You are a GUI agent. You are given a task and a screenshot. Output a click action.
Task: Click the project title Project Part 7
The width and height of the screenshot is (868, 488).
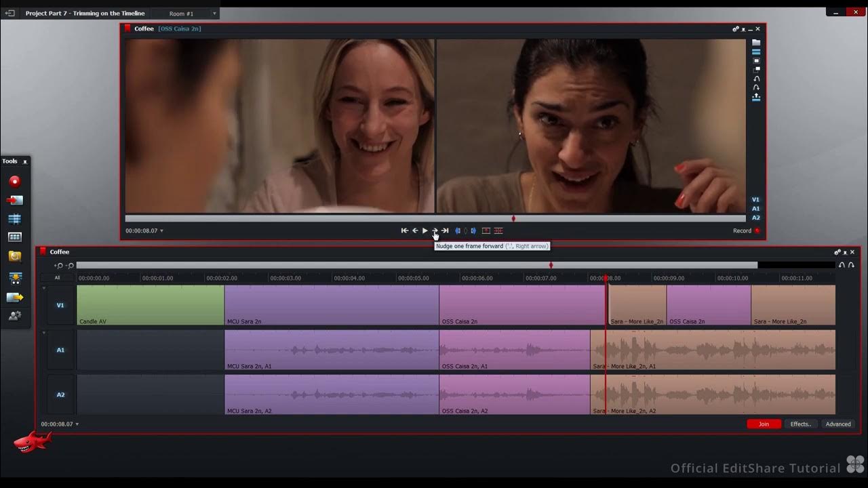pos(85,14)
